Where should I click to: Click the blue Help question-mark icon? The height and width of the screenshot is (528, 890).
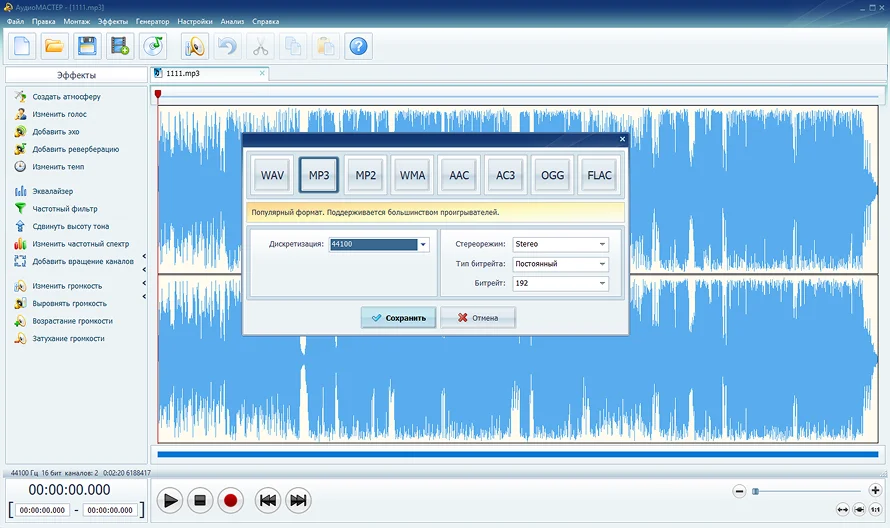coord(358,46)
